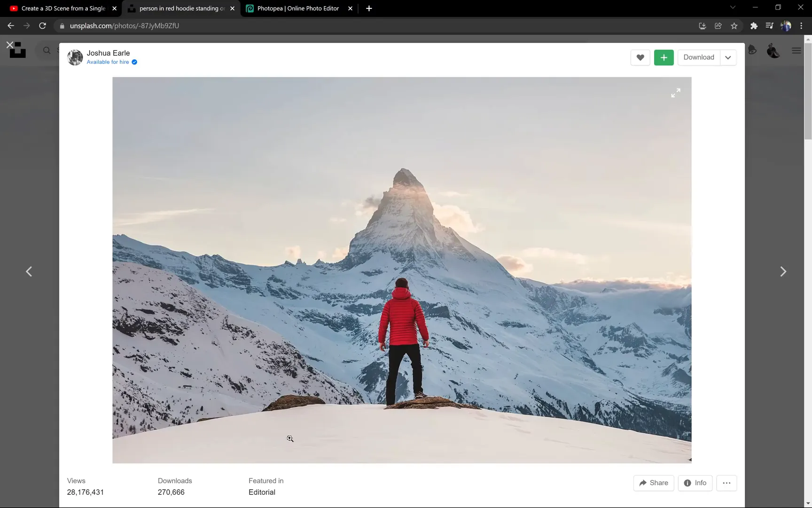
Task: Close the photo modal with X icon
Action: pos(10,45)
